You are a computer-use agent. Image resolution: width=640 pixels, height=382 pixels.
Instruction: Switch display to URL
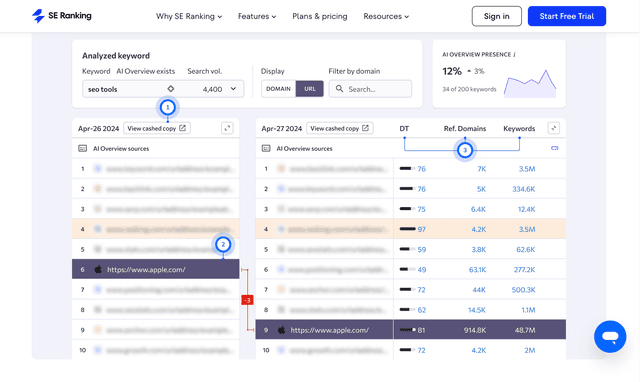(x=310, y=89)
